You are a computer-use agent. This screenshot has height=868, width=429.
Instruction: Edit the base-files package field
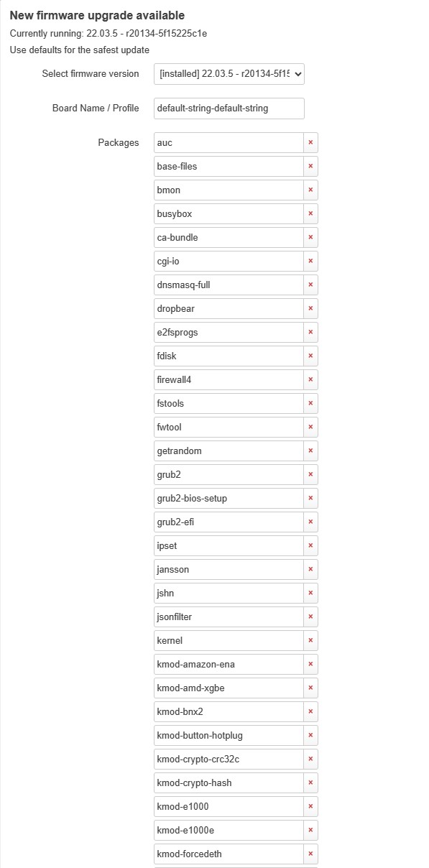point(229,166)
